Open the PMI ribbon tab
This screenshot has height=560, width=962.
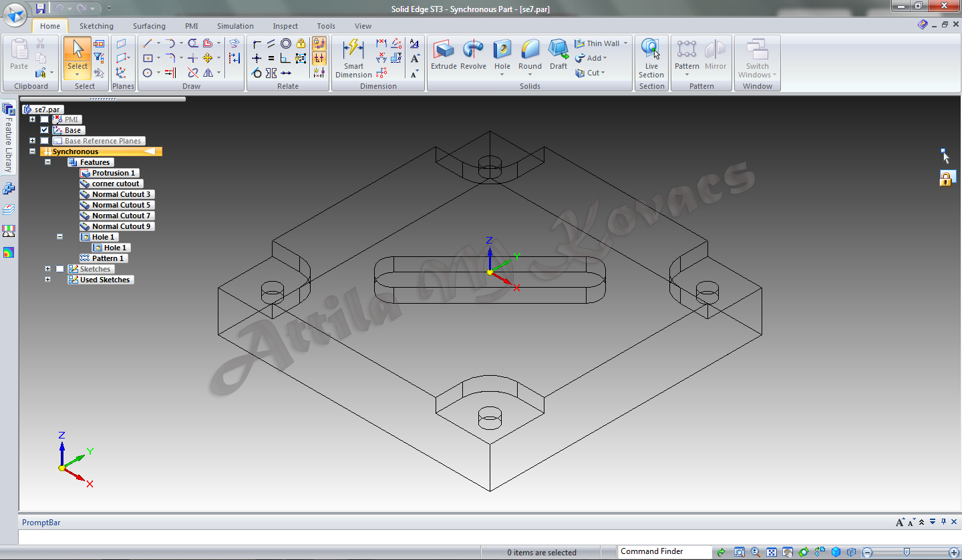point(192,26)
